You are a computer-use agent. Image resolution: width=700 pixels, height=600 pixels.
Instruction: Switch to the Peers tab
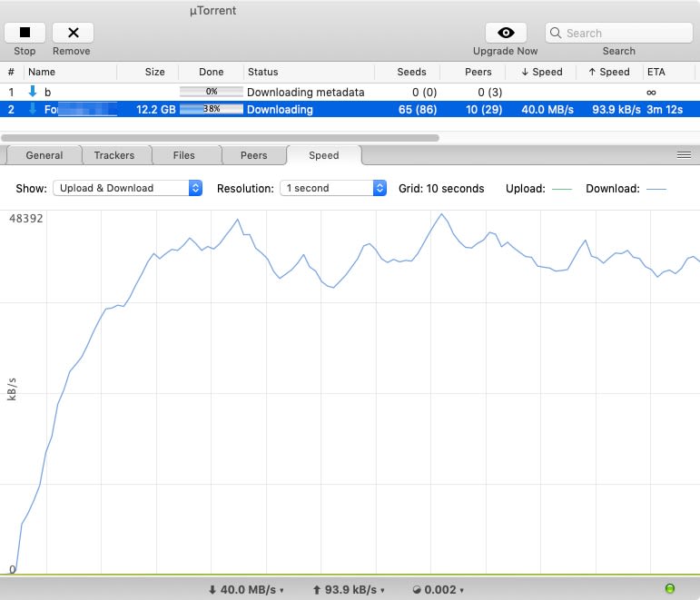253,155
